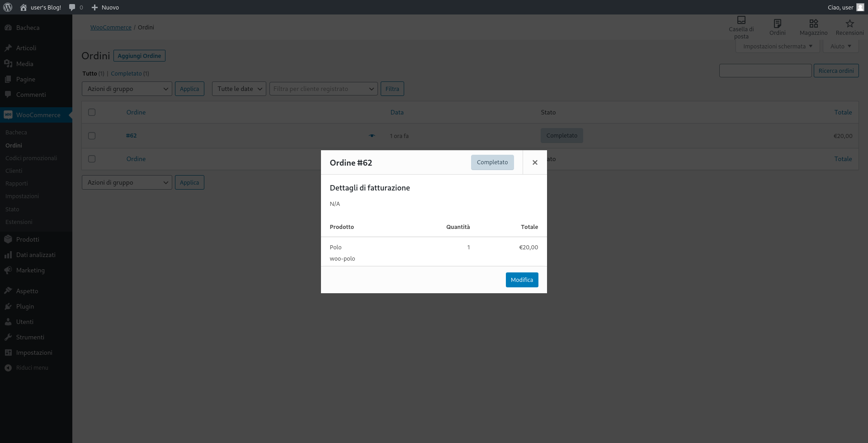Open the Filtra per cliente registrato dropdown
This screenshot has height=443, width=868.
pyautogui.click(x=324, y=89)
